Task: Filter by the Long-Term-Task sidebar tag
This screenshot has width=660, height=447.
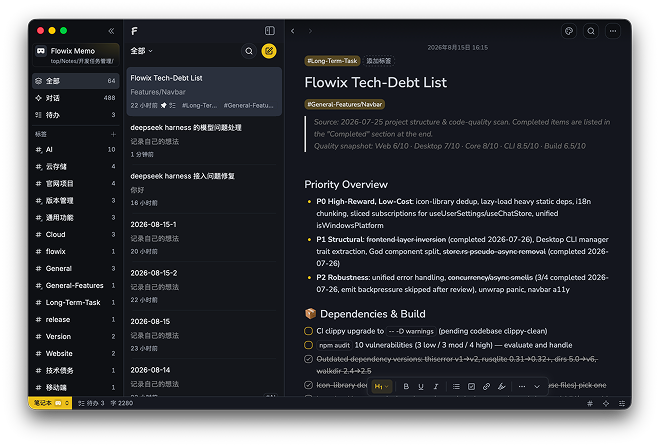Action: (x=76, y=302)
